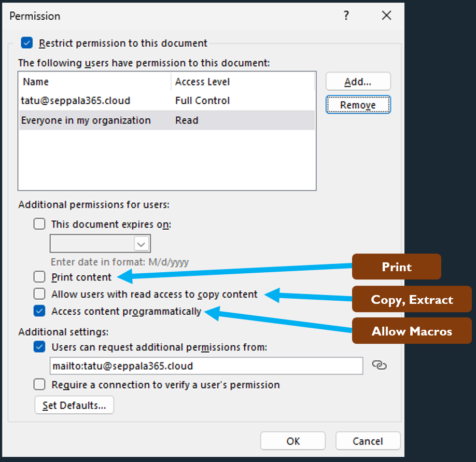Enable This document expires on checkbox
This screenshot has height=462, width=476.
[39, 225]
